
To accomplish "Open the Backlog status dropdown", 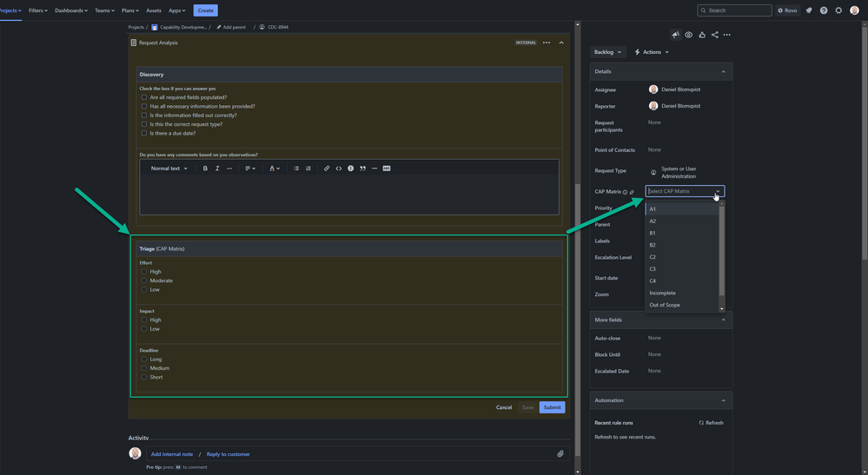I will [x=608, y=52].
